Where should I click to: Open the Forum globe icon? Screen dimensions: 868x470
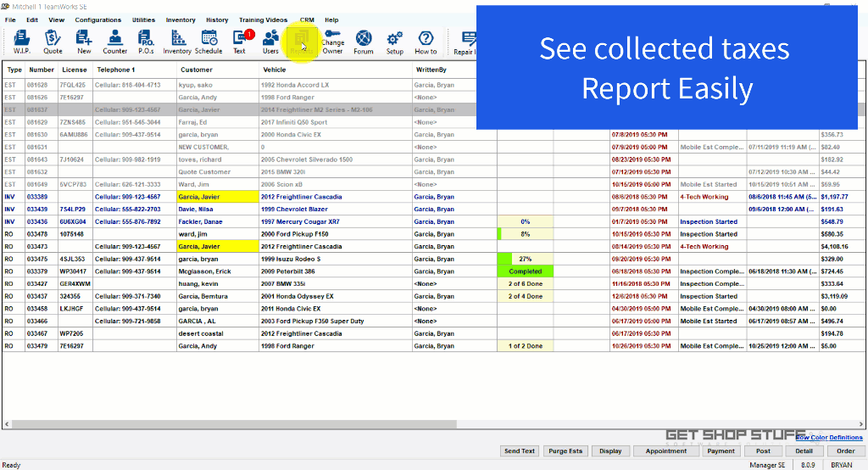coord(364,40)
